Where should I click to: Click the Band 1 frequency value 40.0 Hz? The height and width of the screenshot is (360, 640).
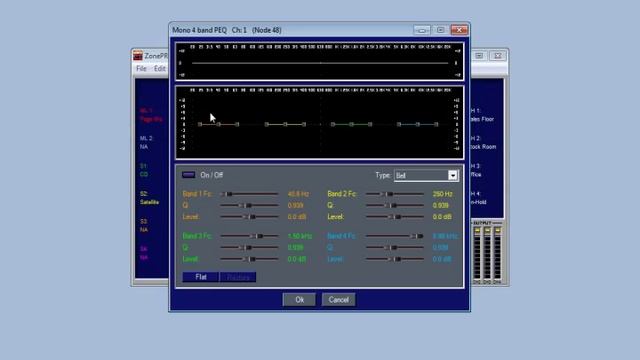pos(298,194)
